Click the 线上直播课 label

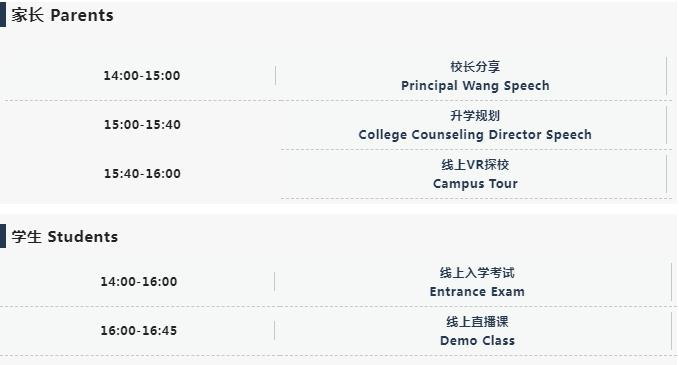click(477, 322)
